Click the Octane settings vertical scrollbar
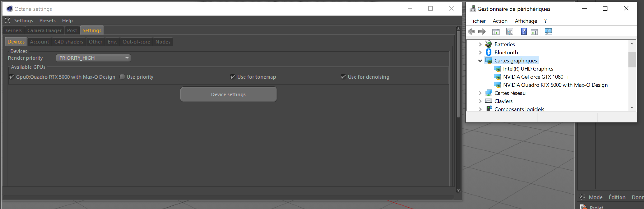Viewport: 644px width, 209px height. (458, 74)
